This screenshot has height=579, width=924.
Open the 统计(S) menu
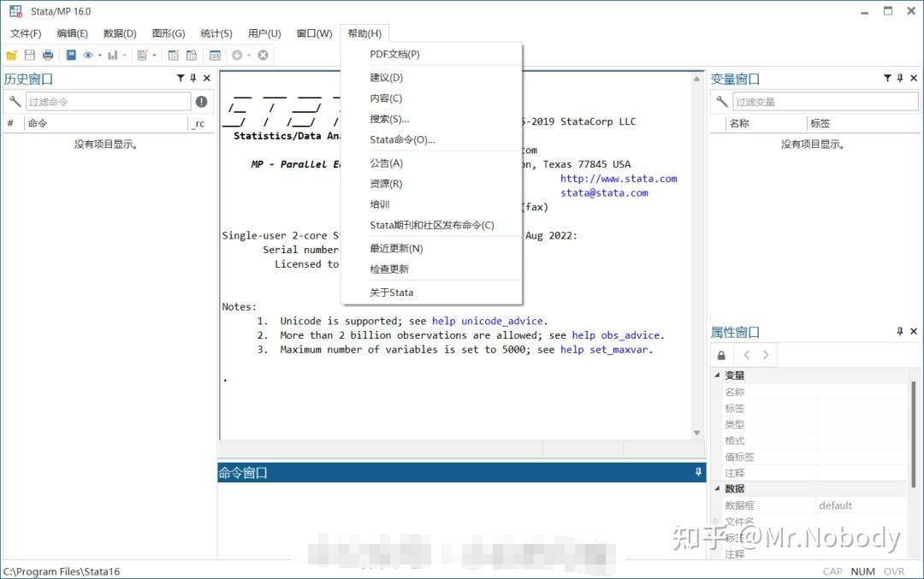click(x=216, y=33)
